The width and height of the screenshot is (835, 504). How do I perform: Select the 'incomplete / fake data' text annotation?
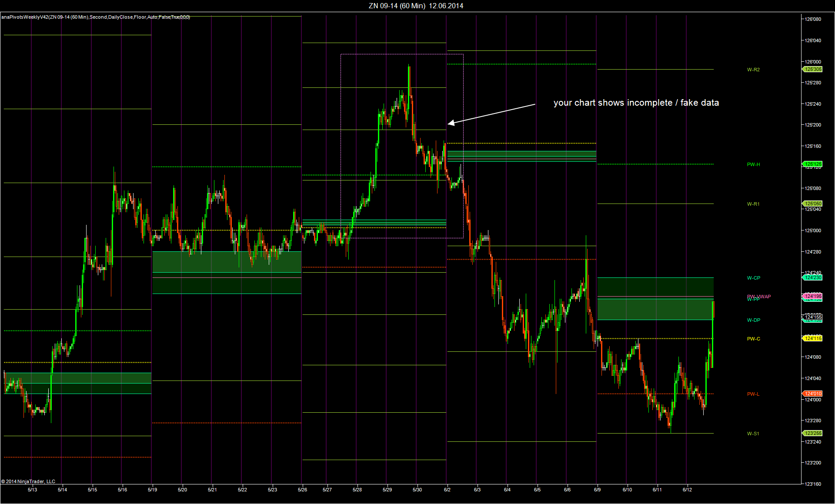click(636, 103)
